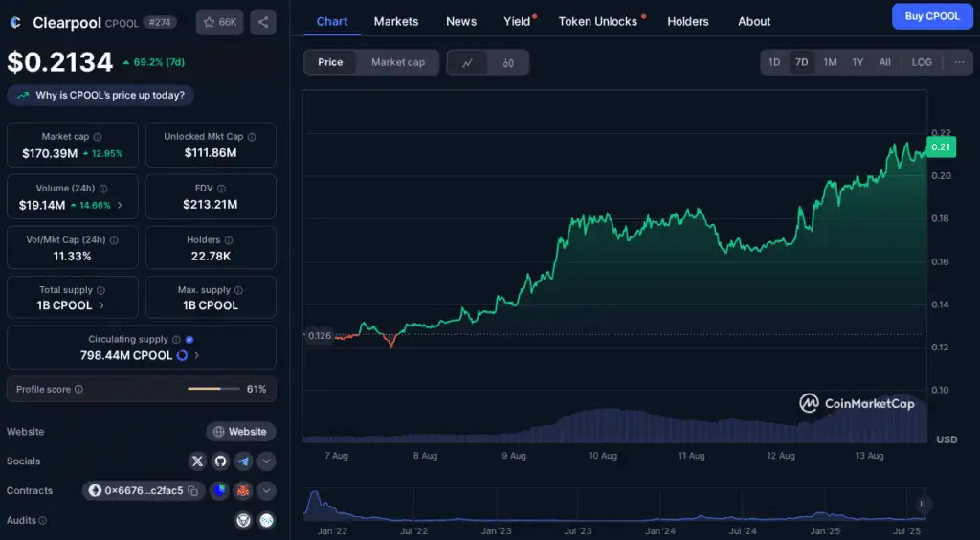Open the About tab
This screenshot has height=540, width=980.
click(x=754, y=21)
